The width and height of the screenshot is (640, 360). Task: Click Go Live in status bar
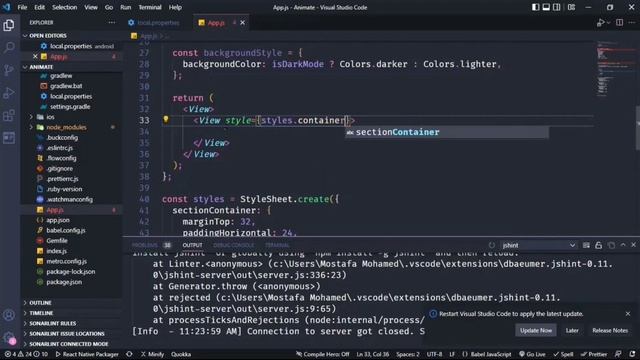coord(532,354)
